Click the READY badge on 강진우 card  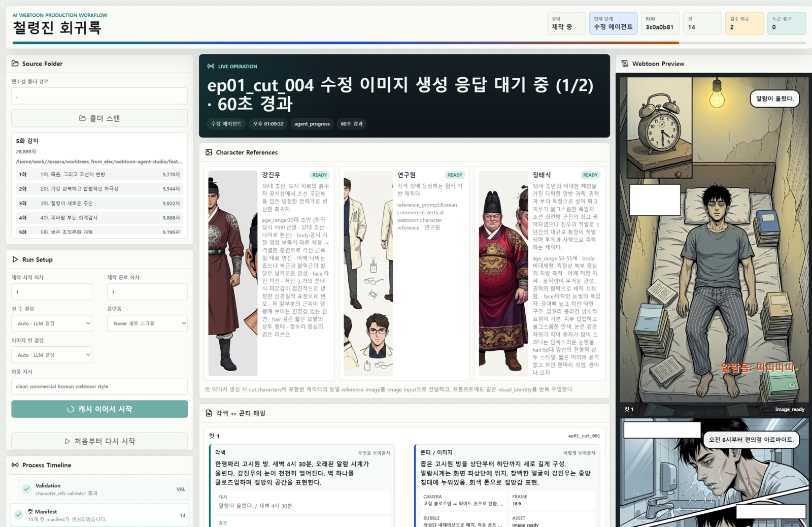coord(320,175)
